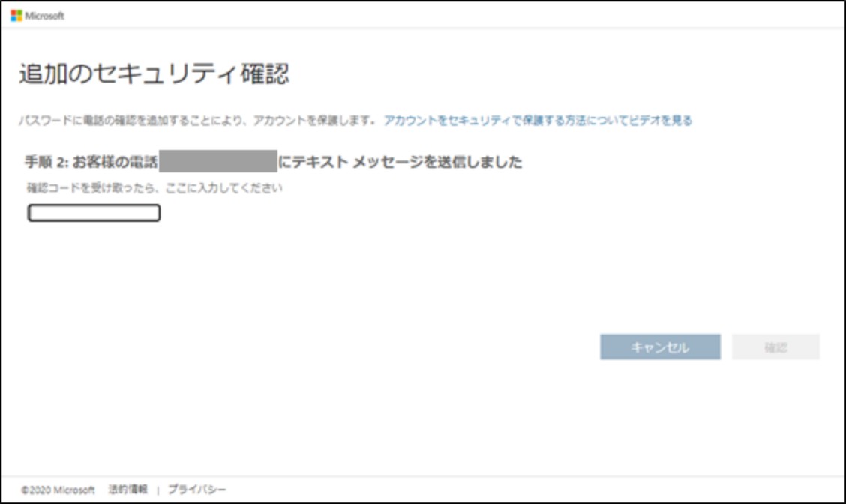
Task: Click the grayed-out masked phone number
Action: [218, 162]
